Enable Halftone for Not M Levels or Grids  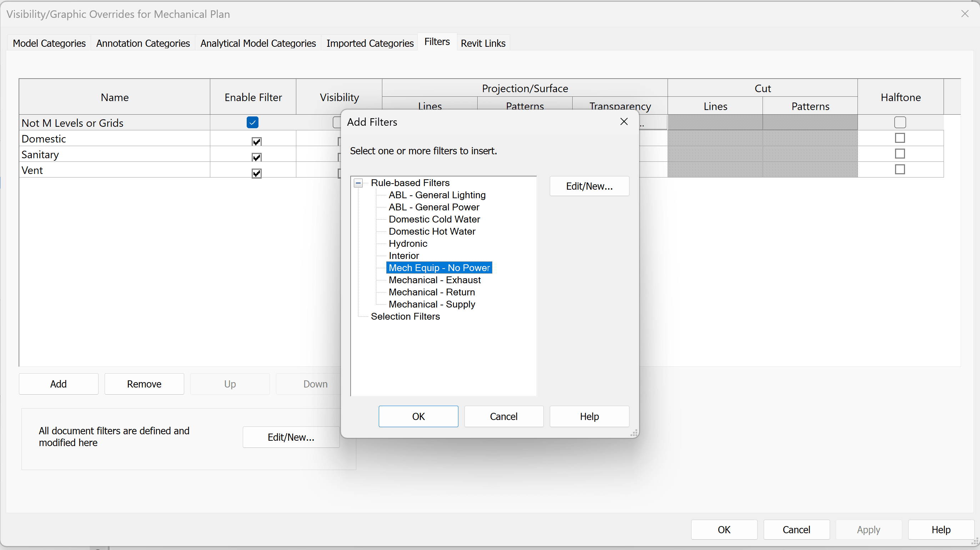[900, 122]
